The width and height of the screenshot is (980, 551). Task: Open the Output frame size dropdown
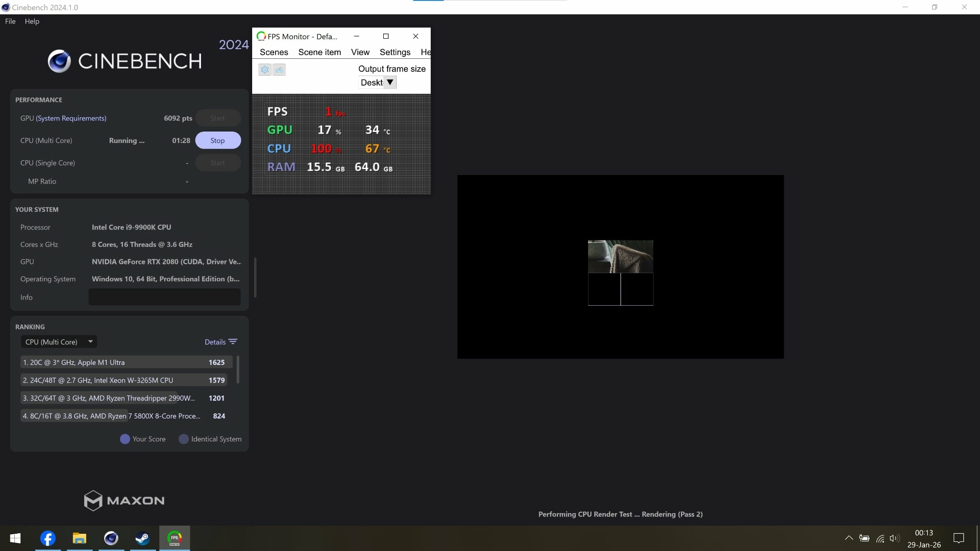390,82
